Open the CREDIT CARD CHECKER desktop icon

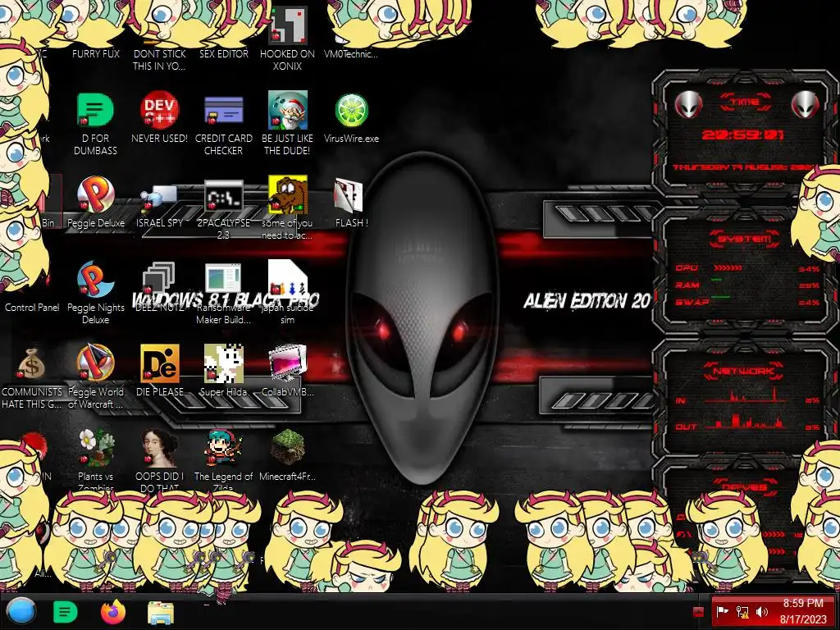223,110
